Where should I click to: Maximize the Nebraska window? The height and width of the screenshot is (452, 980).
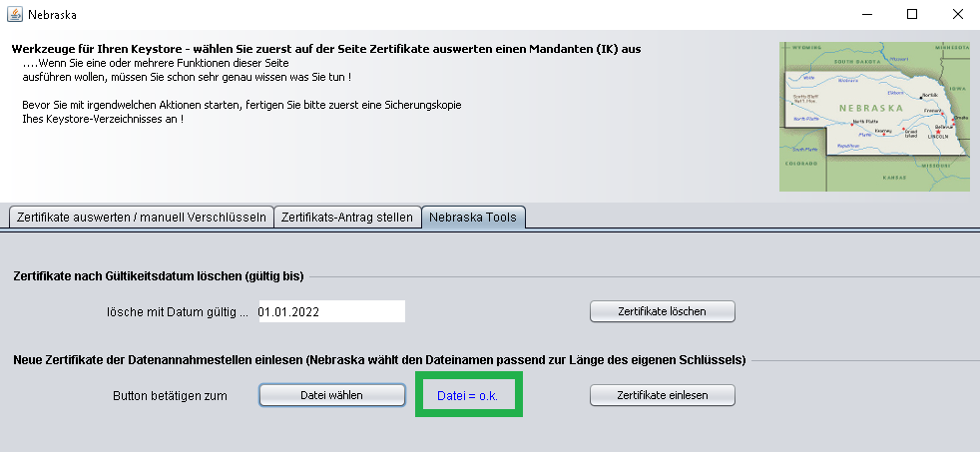(912, 14)
